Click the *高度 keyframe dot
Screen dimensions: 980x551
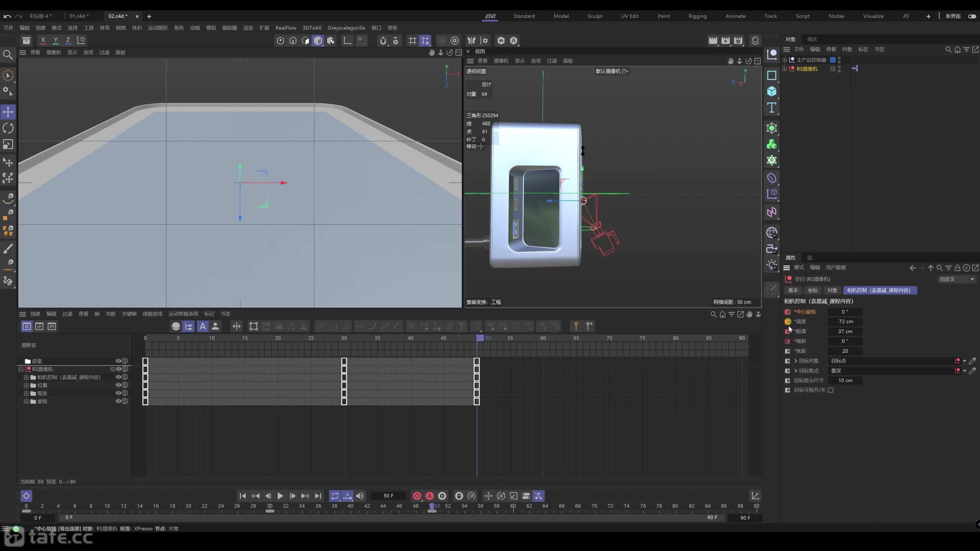point(787,321)
